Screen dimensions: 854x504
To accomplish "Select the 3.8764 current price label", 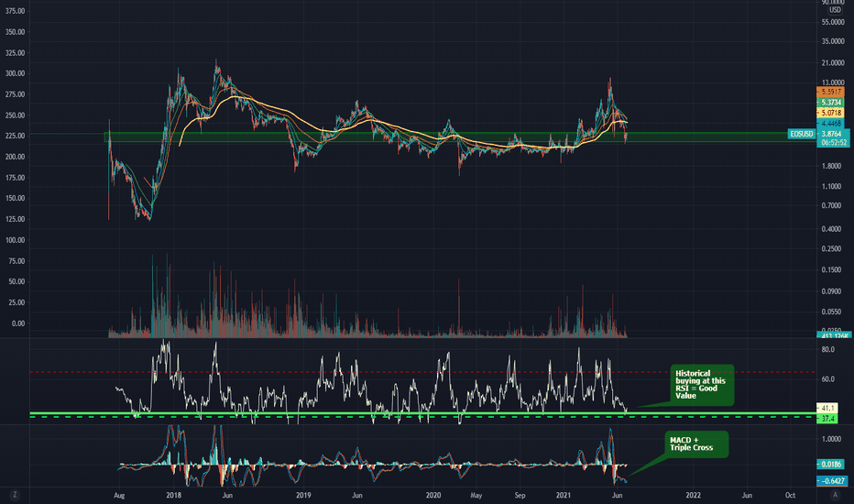I will [833, 134].
